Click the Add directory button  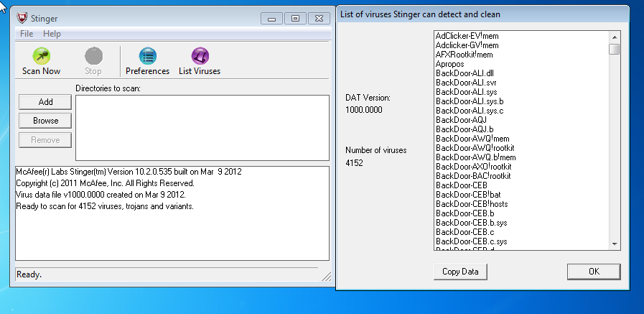pos(45,102)
